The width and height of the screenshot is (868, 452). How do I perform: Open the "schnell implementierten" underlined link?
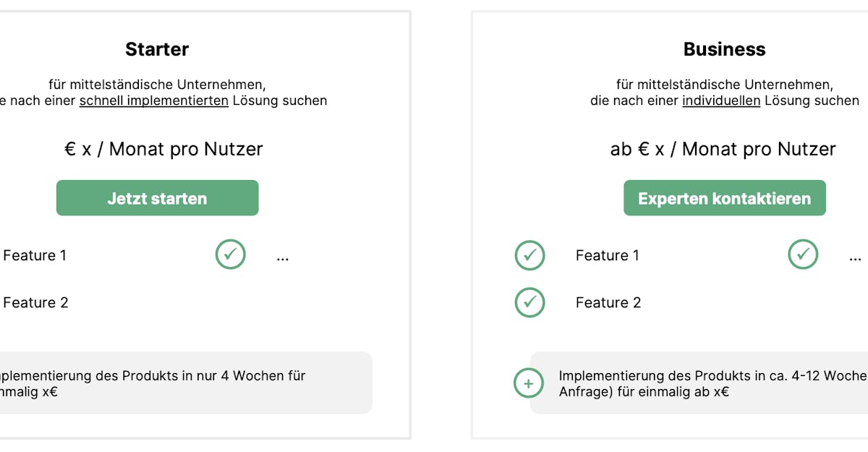[154, 101]
